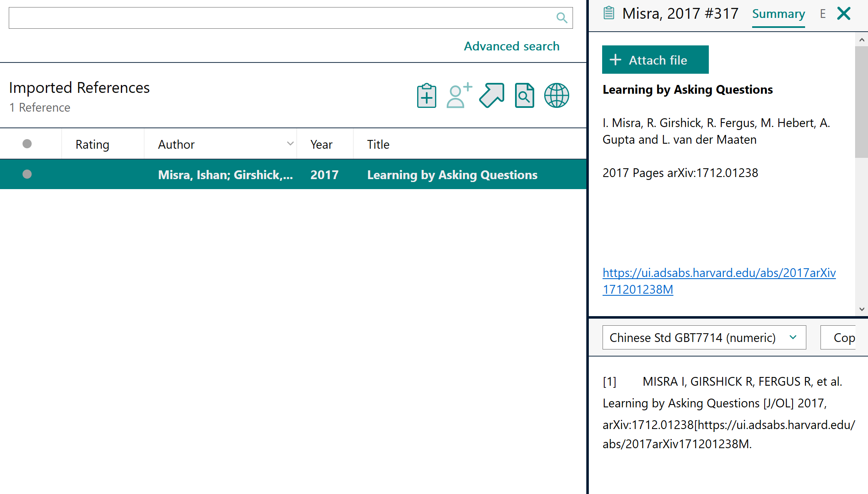Image resolution: width=868 pixels, height=494 pixels.
Task: Open the Advanced search link
Action: click(x=511, y=46)
